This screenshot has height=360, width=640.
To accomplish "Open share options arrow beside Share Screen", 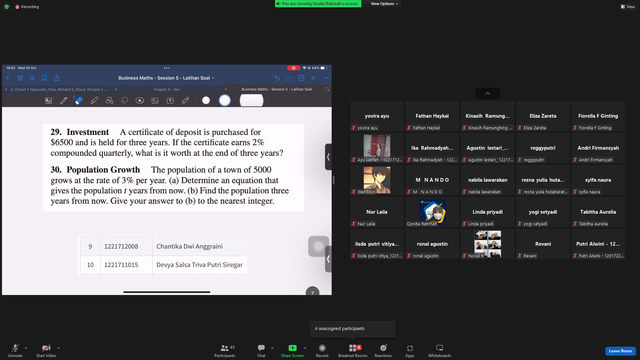I will (x=305, y=348).
